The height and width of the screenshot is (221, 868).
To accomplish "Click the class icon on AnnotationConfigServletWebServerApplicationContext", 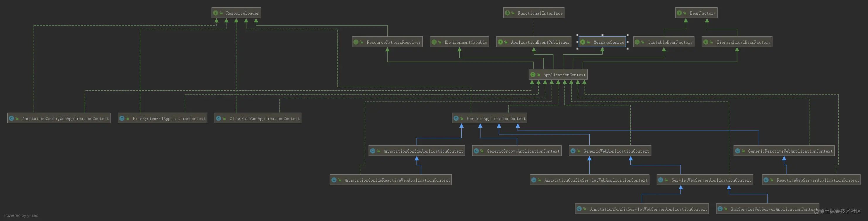I will [x=579, y=209].
